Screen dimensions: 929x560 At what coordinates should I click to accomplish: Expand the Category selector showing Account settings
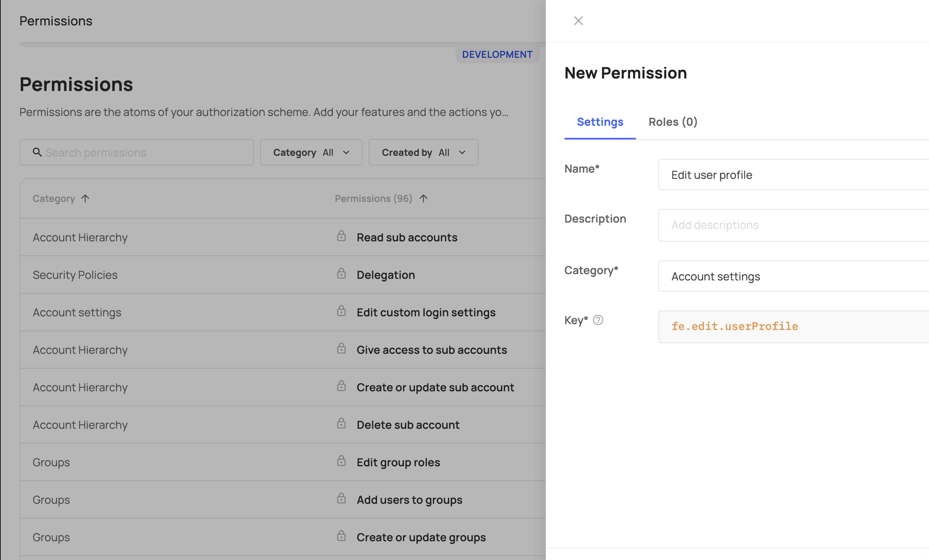click(x=793, y=276)
